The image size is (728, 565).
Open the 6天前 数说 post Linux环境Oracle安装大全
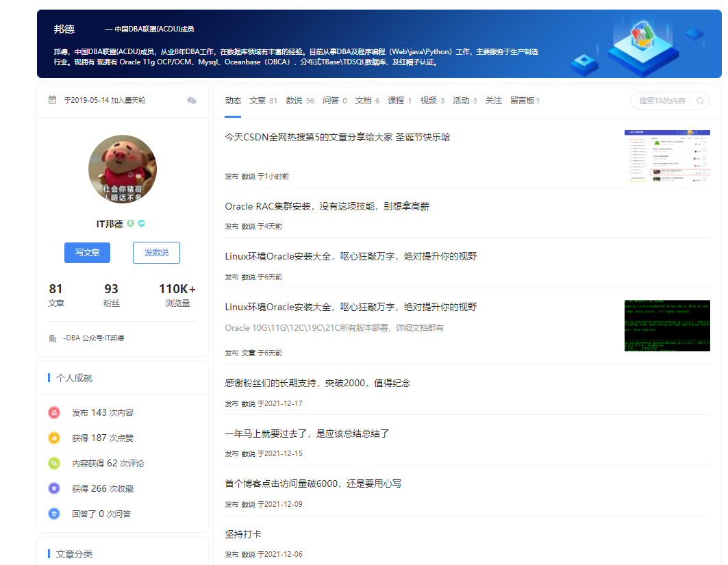[x=351, y=256]
